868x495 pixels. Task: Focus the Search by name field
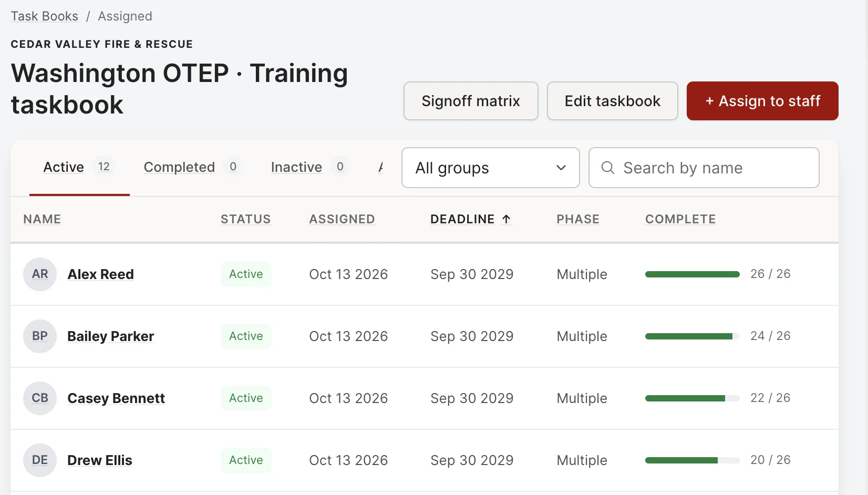704,168
